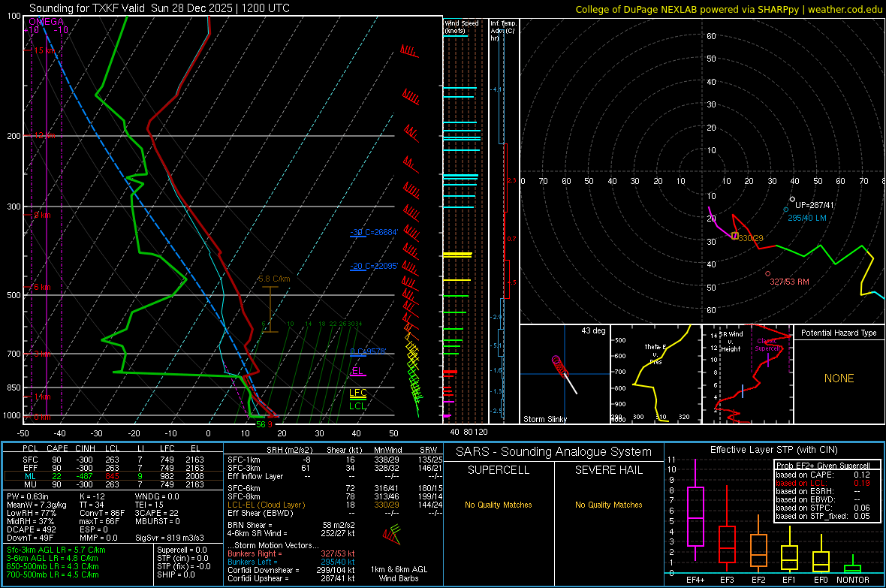Viewport: 886px width, 588px height.
Task: Click the OMEGA label on the skew-T
Action: (x=47, y=22)
